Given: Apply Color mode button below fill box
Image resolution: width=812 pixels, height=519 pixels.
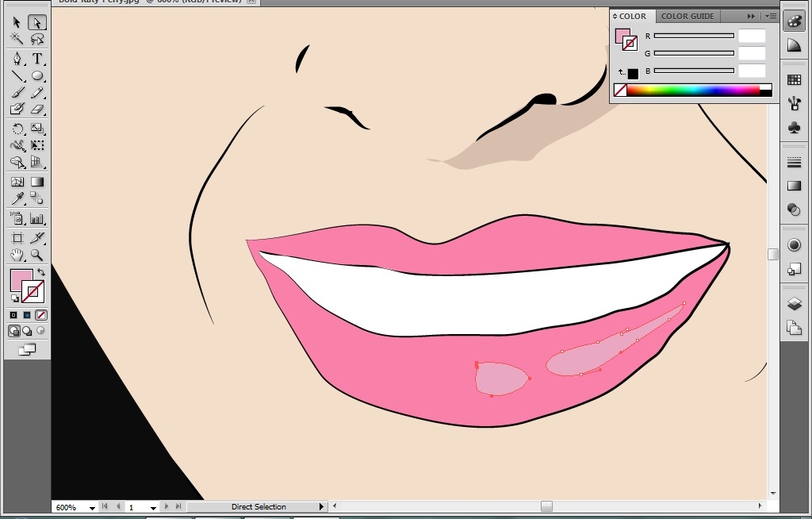Looking at the screenshot, I should pyautogui.click(x=14, y=315).
